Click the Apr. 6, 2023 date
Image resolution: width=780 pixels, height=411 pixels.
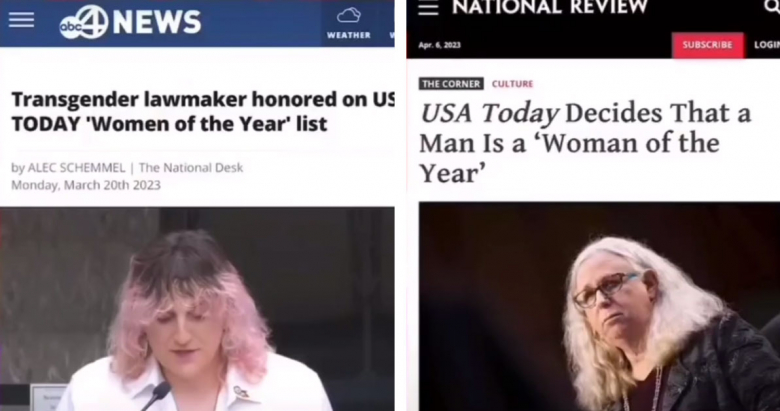click(x=439, y=45)
